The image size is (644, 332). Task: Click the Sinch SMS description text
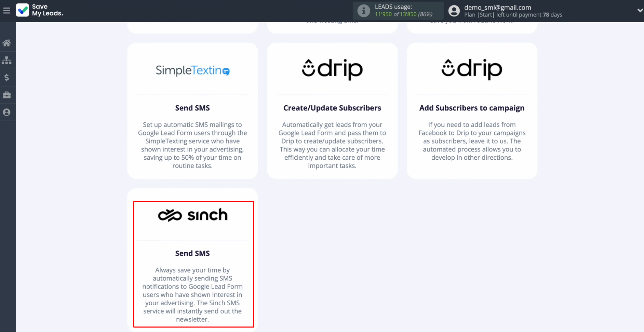click(x=192, y=295)
